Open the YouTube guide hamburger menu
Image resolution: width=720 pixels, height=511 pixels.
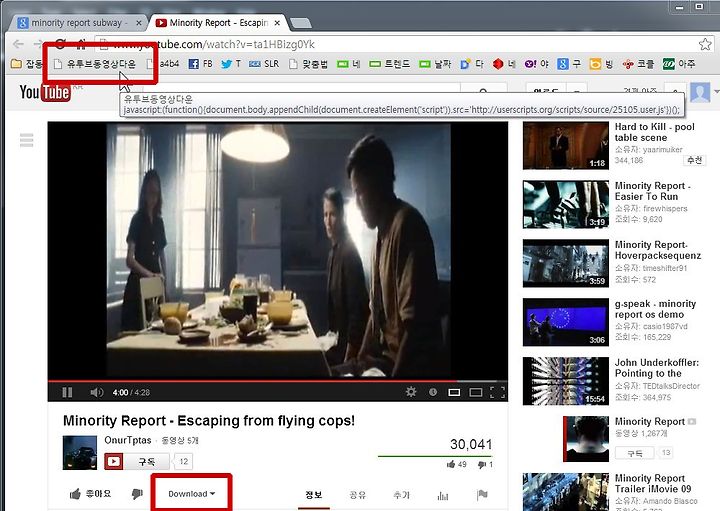(x=27, y=140)
